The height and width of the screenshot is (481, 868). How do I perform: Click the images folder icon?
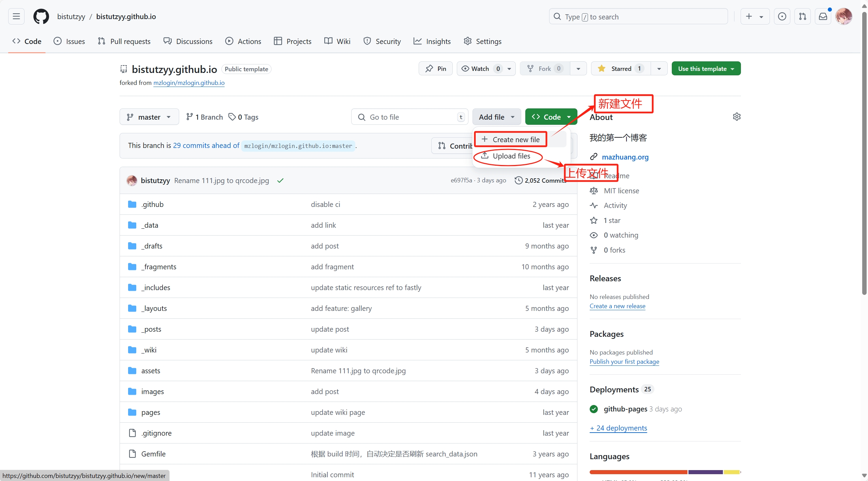pos(132,391)
